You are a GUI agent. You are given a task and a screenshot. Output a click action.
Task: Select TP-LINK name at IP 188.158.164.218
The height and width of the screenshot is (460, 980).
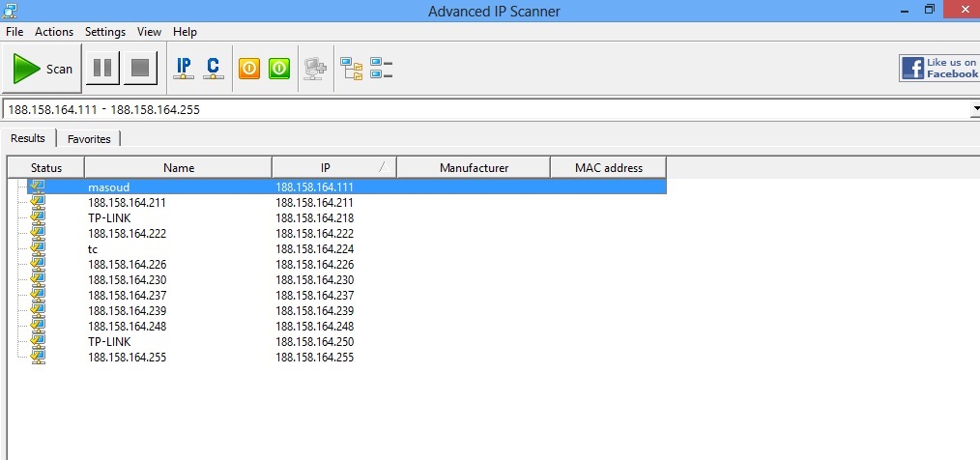(x=109, y=218)
